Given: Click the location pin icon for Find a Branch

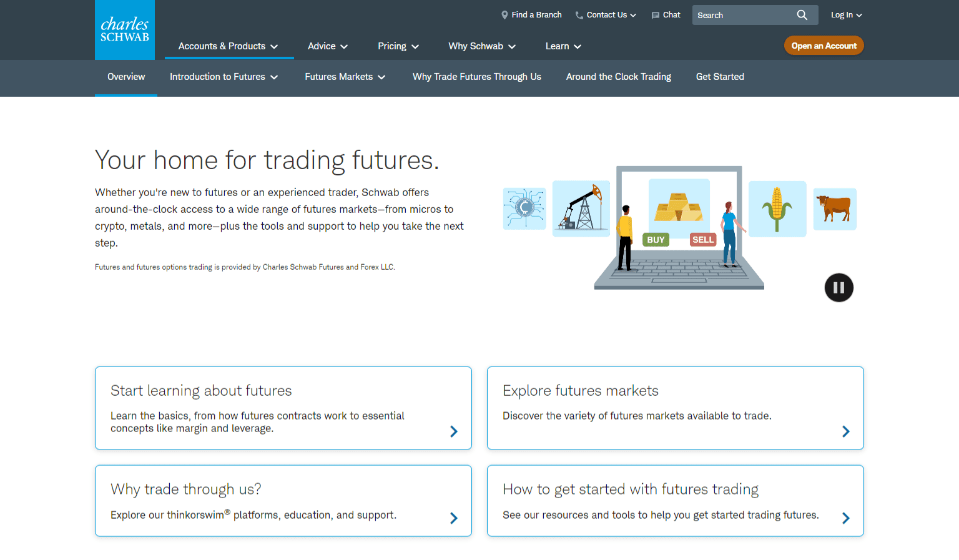Looking at the screenshot, I should click(x=504, y=14).
